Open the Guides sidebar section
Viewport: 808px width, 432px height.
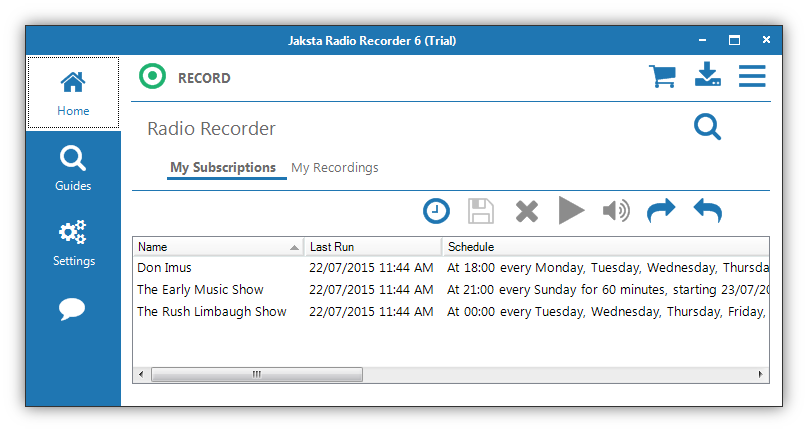pos(73,169)
